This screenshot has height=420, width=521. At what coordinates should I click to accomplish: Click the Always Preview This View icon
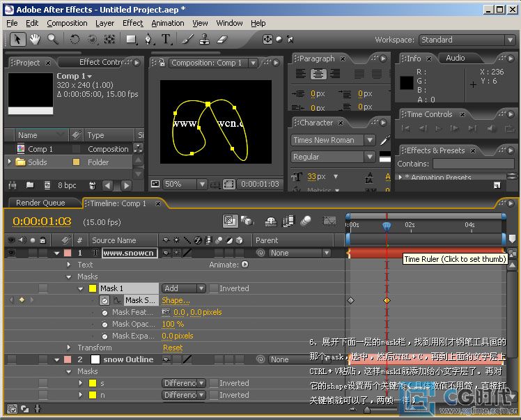click(x=155, y=184)
